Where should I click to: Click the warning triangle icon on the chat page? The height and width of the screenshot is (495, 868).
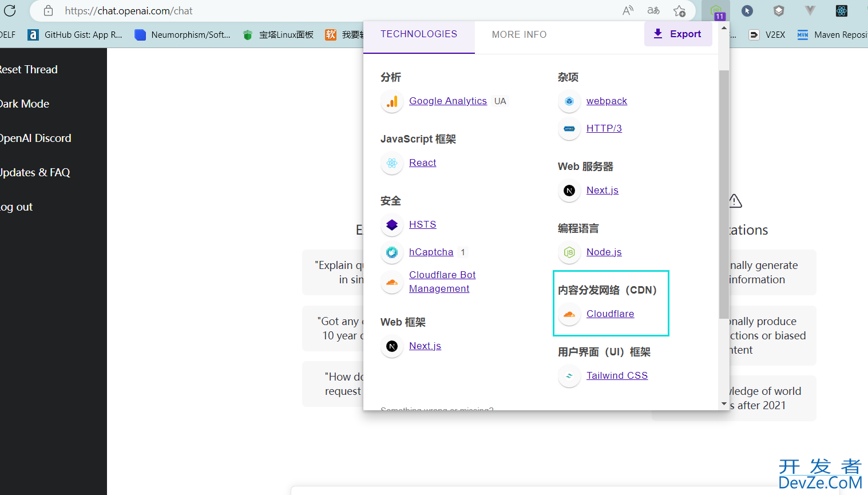tap(735, 201)
